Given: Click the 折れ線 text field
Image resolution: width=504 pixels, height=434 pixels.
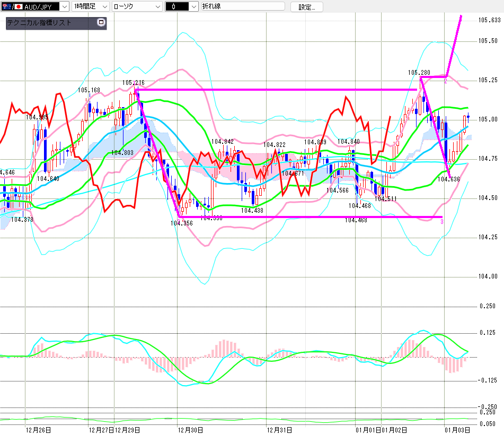Looking at the screenshot, I should 242,7.
